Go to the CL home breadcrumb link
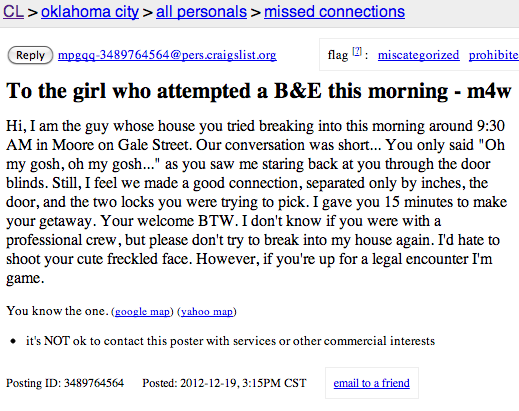This screenshot has height=411, width=519. click(x=13, y=12)
